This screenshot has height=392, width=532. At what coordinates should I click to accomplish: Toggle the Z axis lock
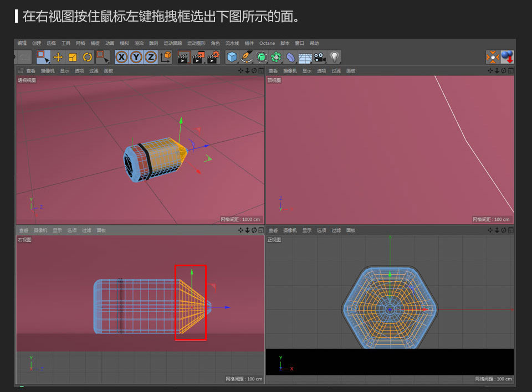tap(150, 57)
